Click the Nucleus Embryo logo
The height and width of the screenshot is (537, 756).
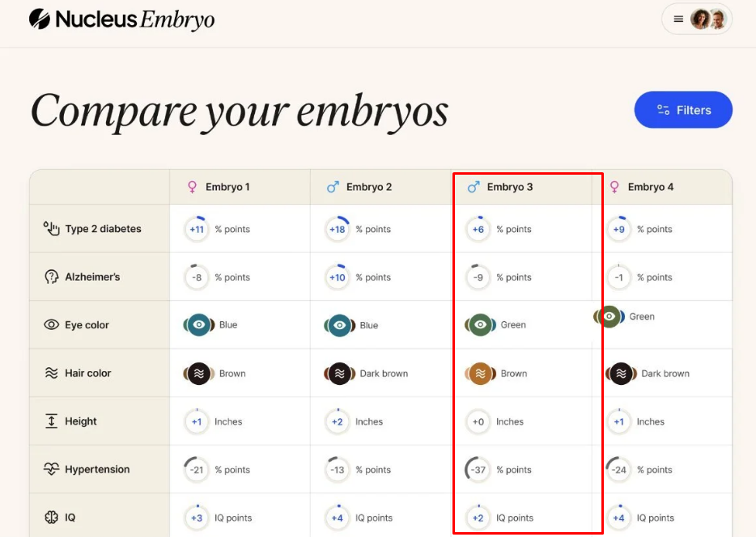pos(121,19)
